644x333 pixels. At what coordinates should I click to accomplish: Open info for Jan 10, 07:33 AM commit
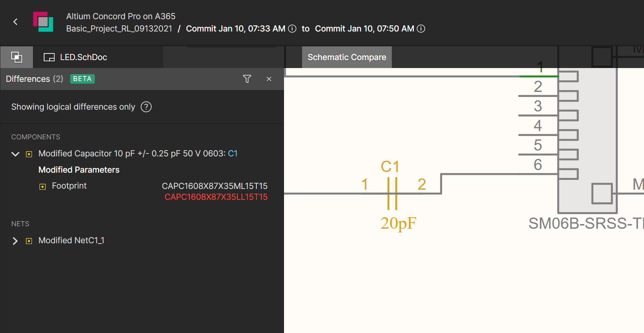click(292, 29)
